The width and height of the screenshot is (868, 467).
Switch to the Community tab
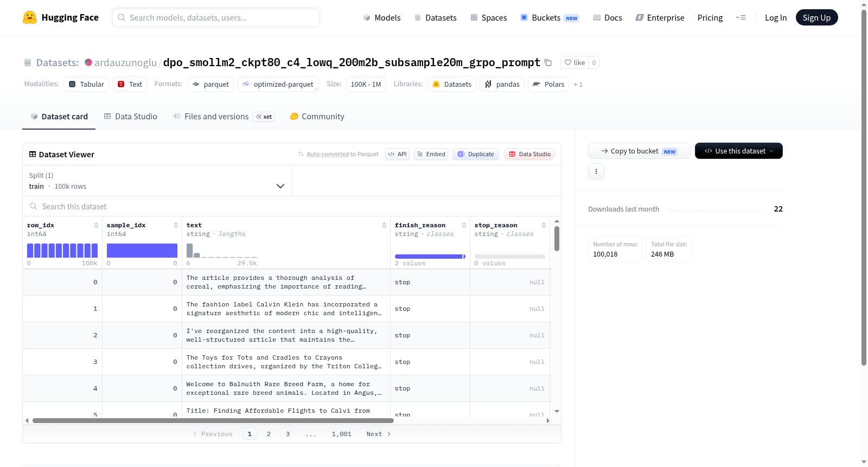click(x=317, y=117)
